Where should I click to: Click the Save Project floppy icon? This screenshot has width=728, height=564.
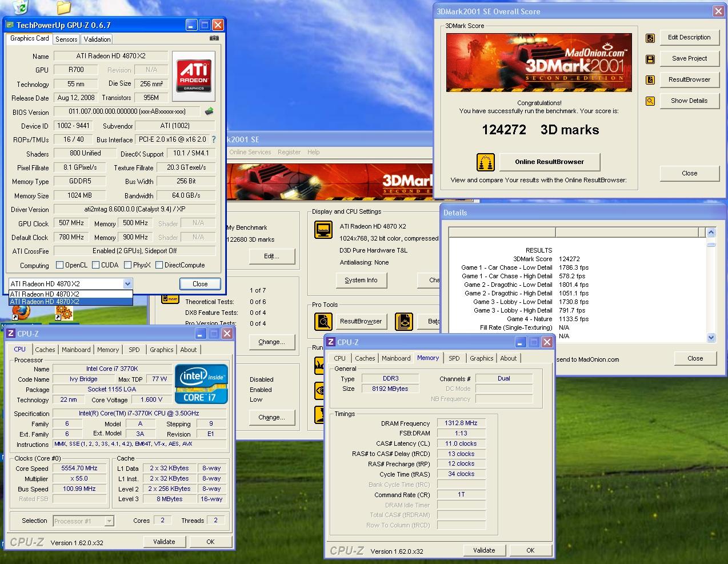tap(650, 59)
